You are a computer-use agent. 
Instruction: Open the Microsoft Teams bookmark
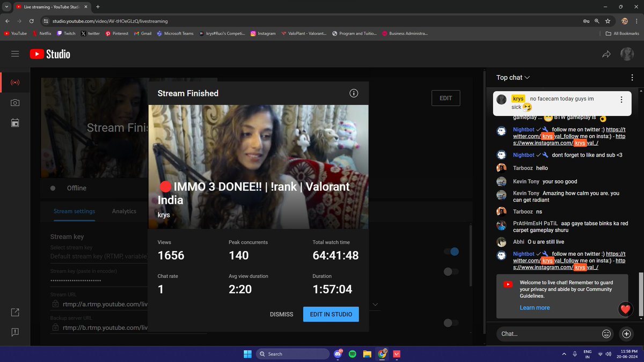pyautogui.click(x=175, y=33)
